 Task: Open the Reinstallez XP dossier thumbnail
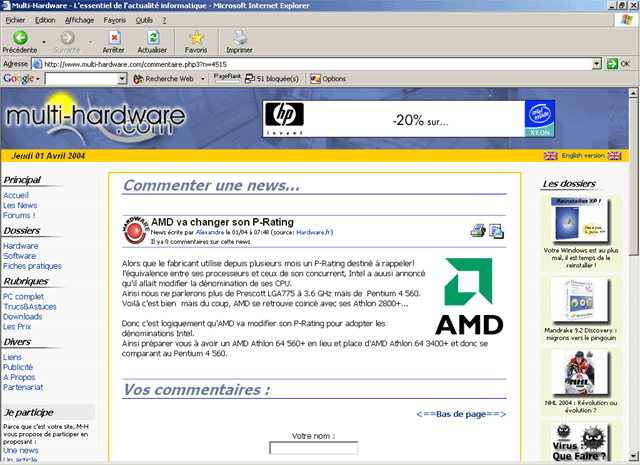(579, 220)
